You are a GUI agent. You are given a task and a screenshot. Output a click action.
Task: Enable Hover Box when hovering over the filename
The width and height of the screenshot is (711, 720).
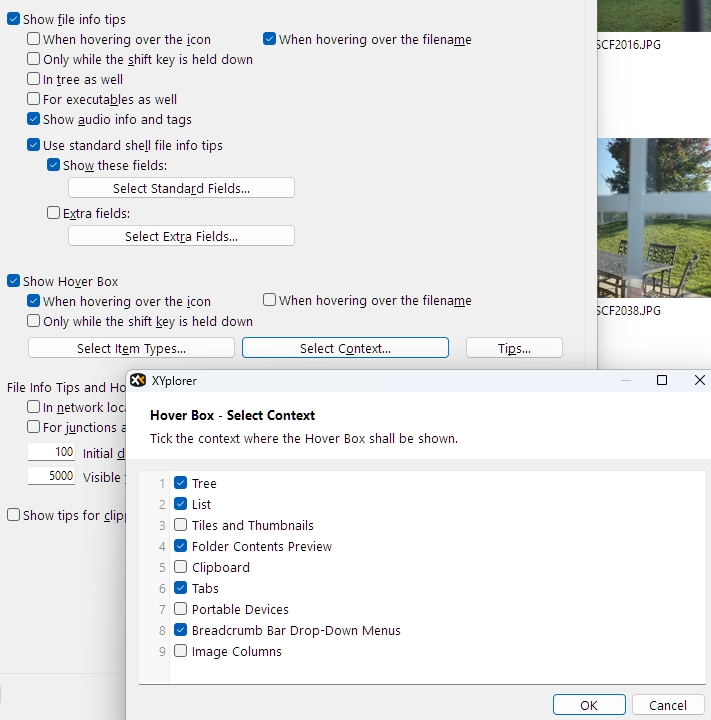click(x=270, y=300)
